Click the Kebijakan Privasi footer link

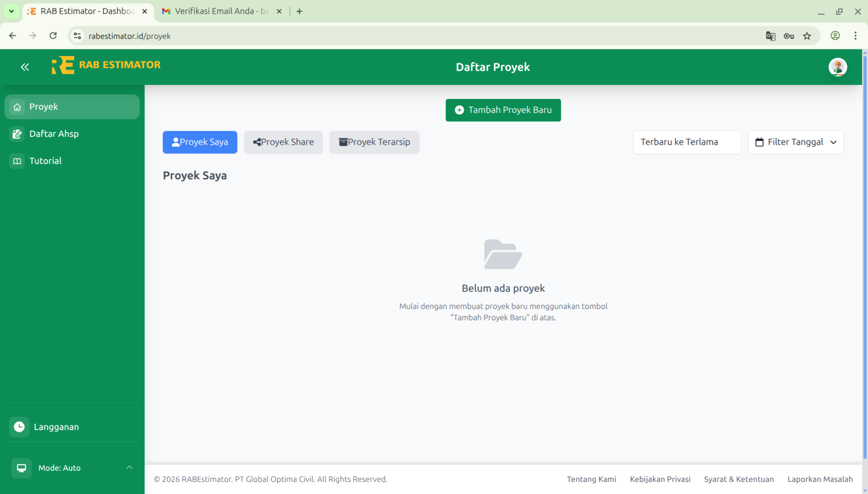coord(660,479)
